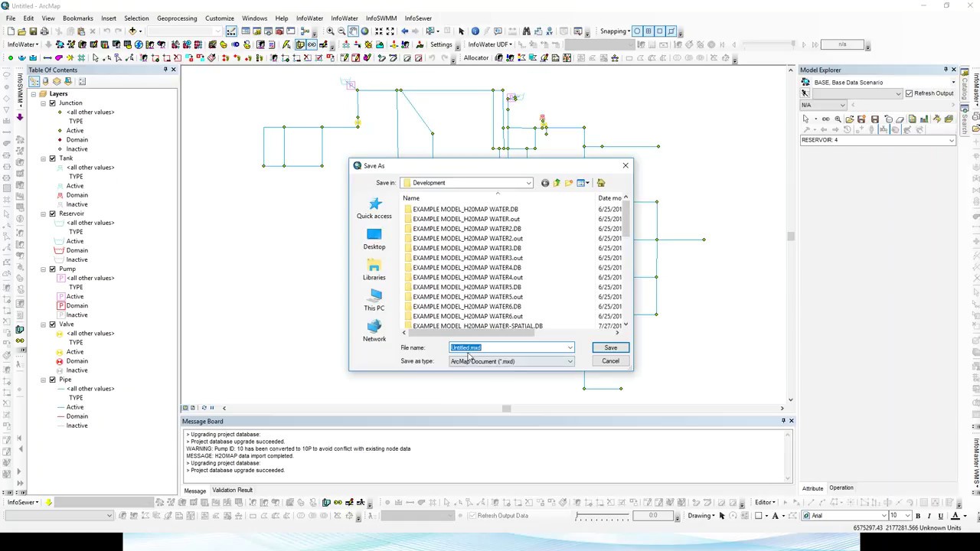The width and height of the screenshot is (980, 551).
Task: Select the black arrow Select Elements tool
Action: point(461,31)
